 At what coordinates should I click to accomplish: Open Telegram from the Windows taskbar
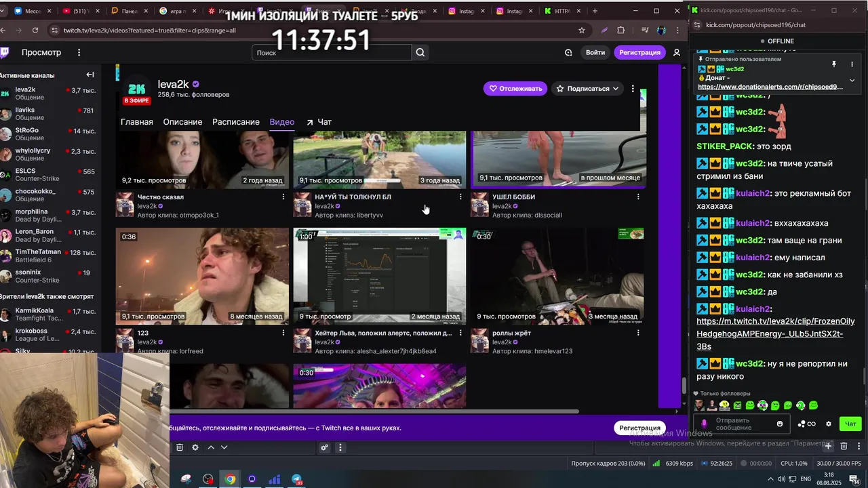pos(297,479)
